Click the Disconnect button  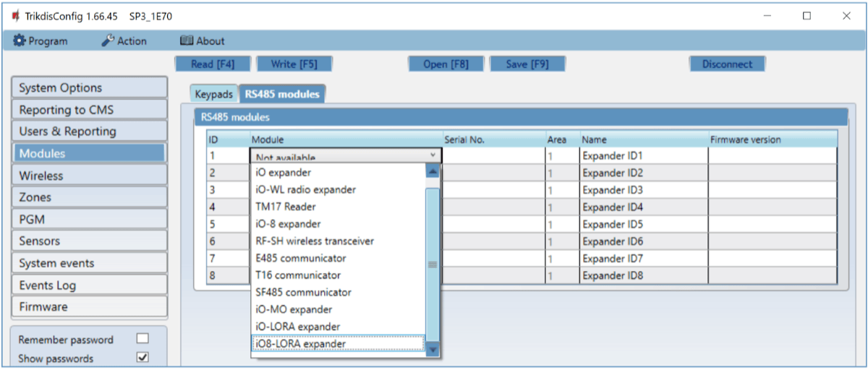[727, 64]
